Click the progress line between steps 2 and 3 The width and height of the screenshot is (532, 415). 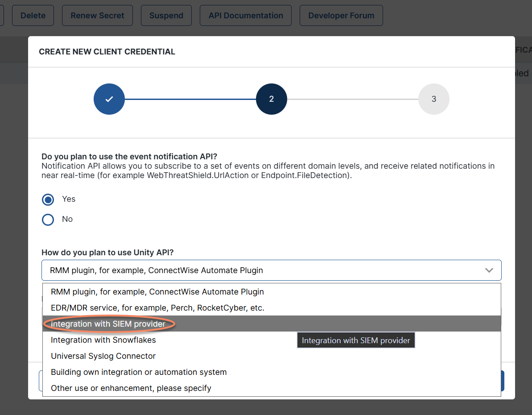click(x=353, y=99)
